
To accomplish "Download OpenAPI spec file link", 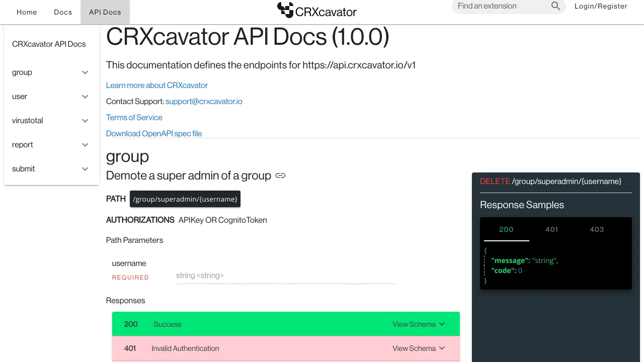I will click(x=154, y=134).
